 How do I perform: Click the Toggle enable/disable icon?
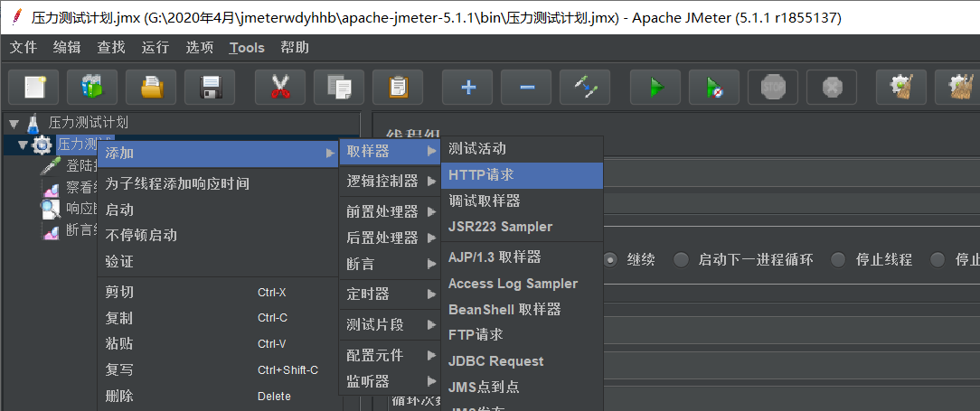[585, 87]
